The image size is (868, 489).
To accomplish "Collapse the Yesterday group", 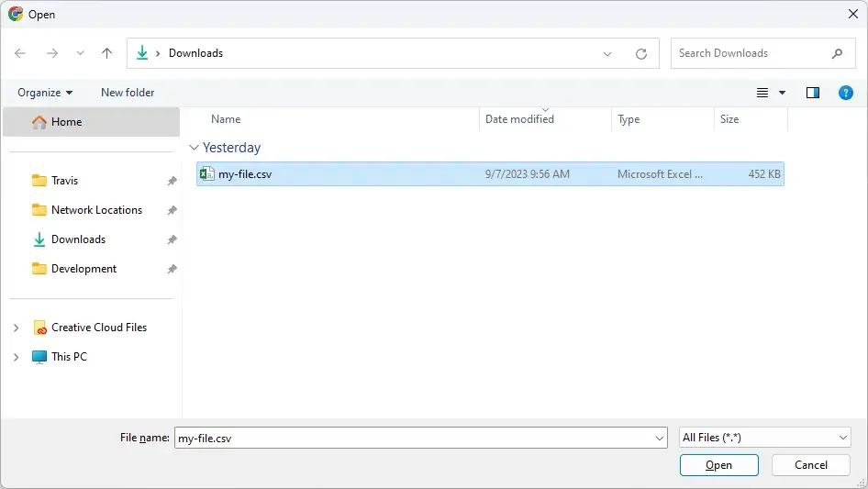I will (x=194, y=148).
